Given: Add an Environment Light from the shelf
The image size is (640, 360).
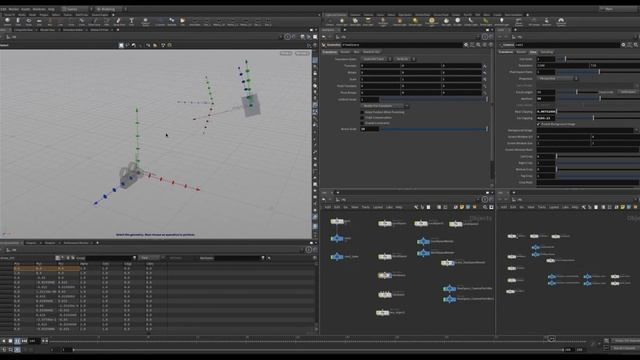Looking at the screenshot, I should [x=432, y=21].
